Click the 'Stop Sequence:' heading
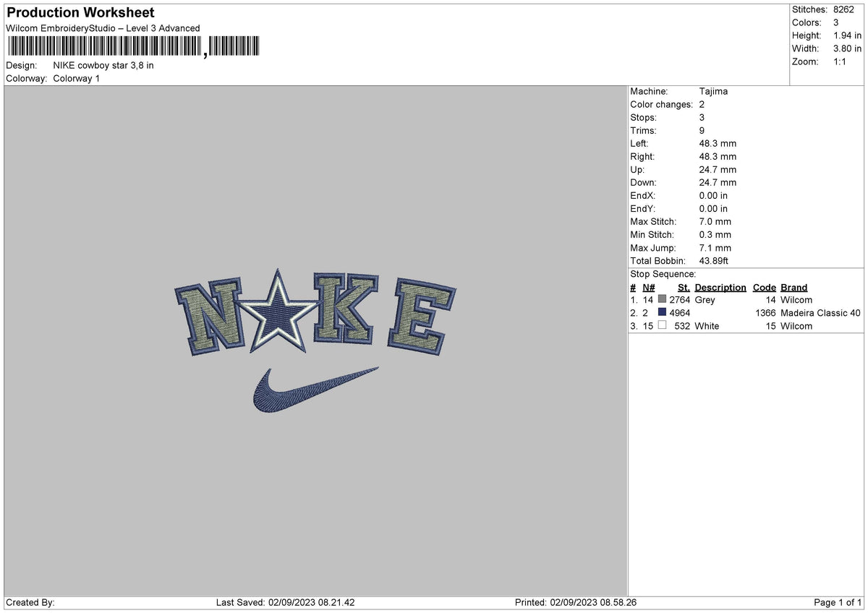This screenshot has width=868, height=613. [663, 275]
